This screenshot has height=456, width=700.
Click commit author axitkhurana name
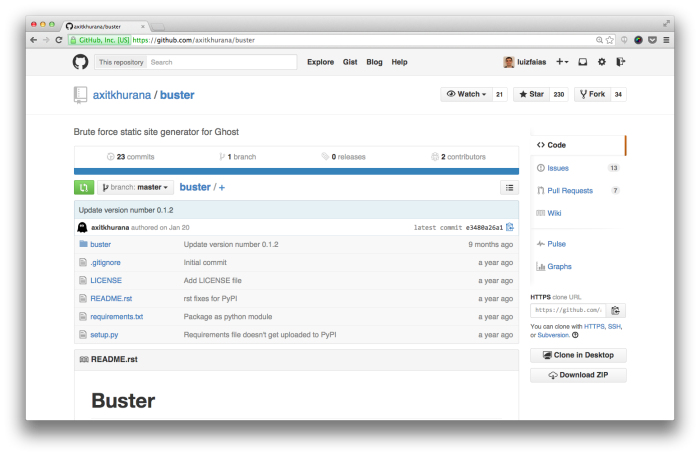pos(110,227)
